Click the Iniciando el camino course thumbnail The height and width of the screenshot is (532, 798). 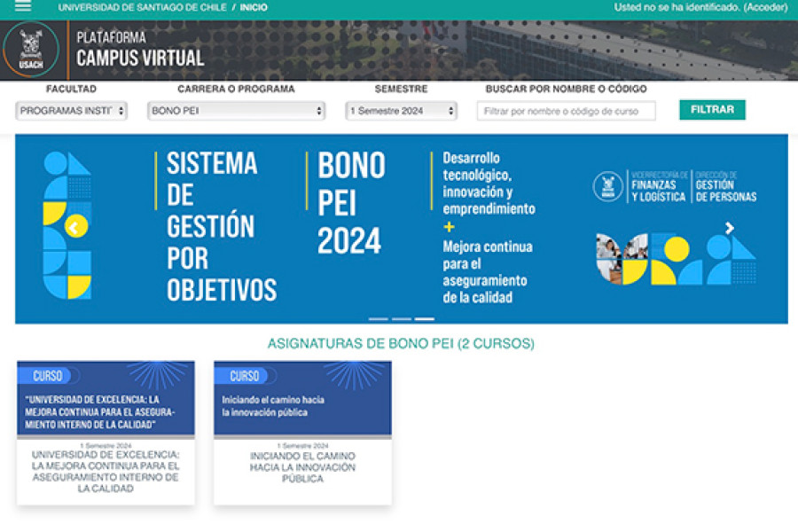[x=303, y=399]
